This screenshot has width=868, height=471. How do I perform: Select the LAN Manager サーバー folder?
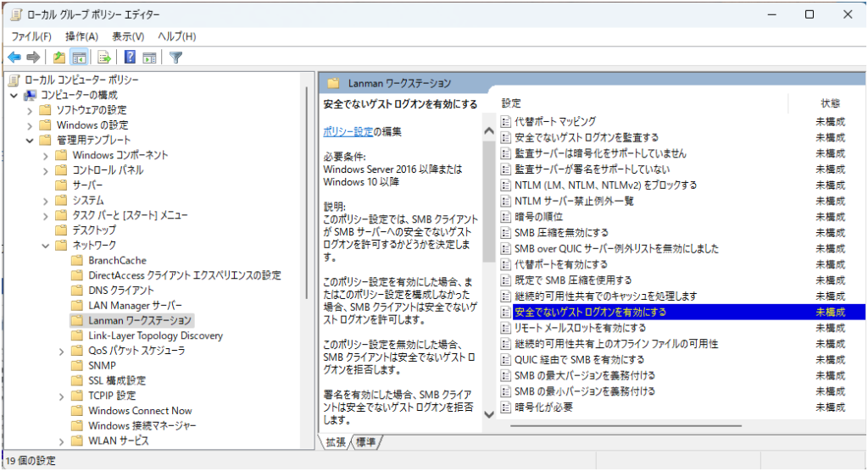pos(135,305)
